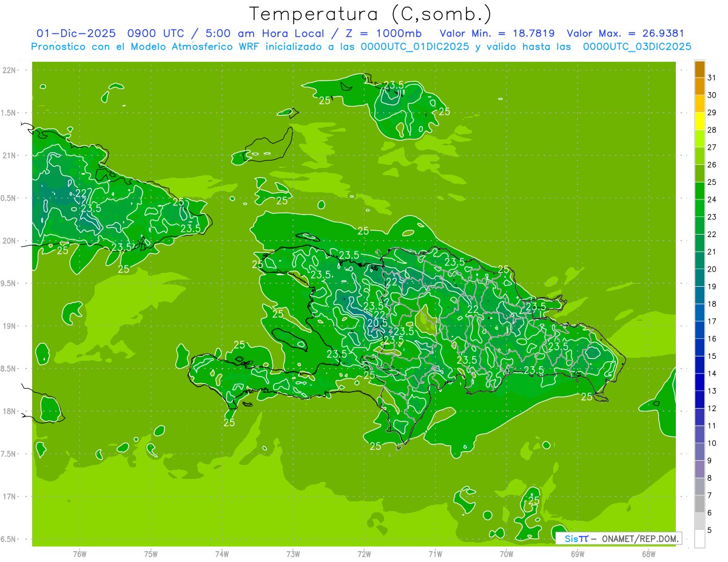This screenshot has width=728, height=562.
Task: Click the '72W' longitude label
Action: [x=364, y=554]
